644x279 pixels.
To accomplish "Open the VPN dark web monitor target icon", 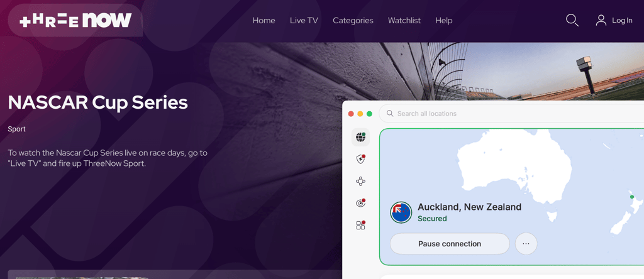I will (360, 203).
